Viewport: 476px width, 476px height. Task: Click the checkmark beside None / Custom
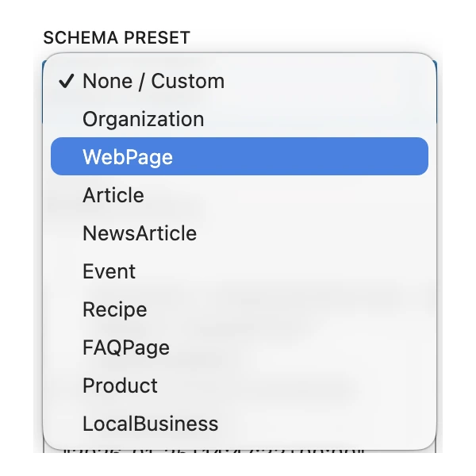click(67, 81)
